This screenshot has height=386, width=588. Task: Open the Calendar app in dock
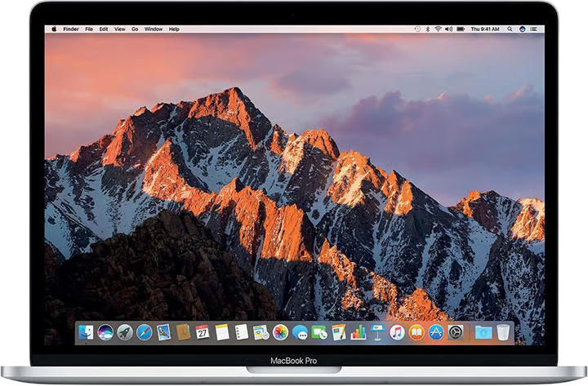[x=203, y=332]
